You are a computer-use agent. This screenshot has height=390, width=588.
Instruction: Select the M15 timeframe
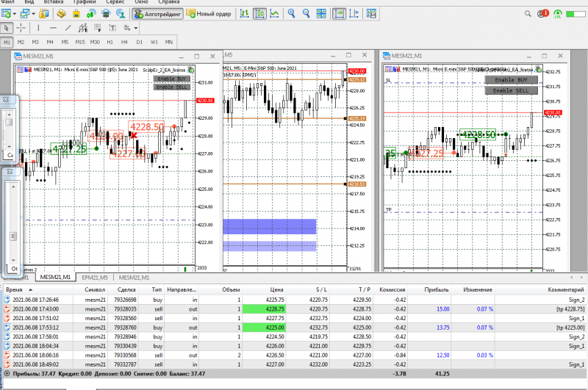80,43
